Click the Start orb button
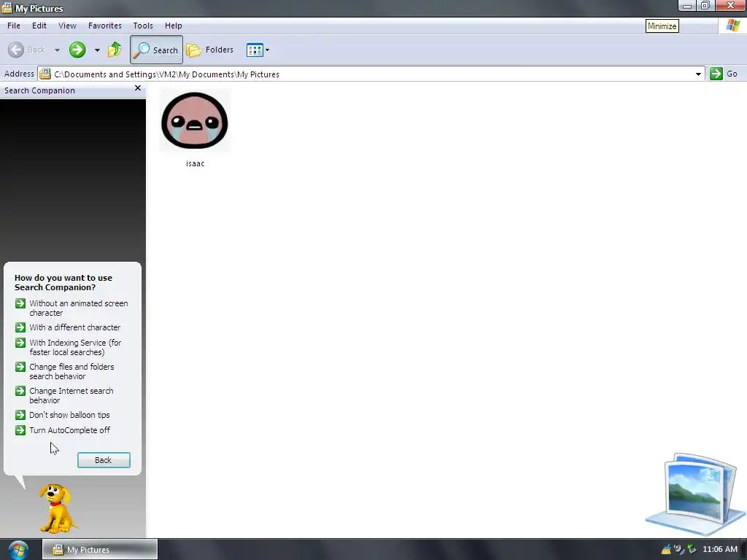 (x=18, y=550)
